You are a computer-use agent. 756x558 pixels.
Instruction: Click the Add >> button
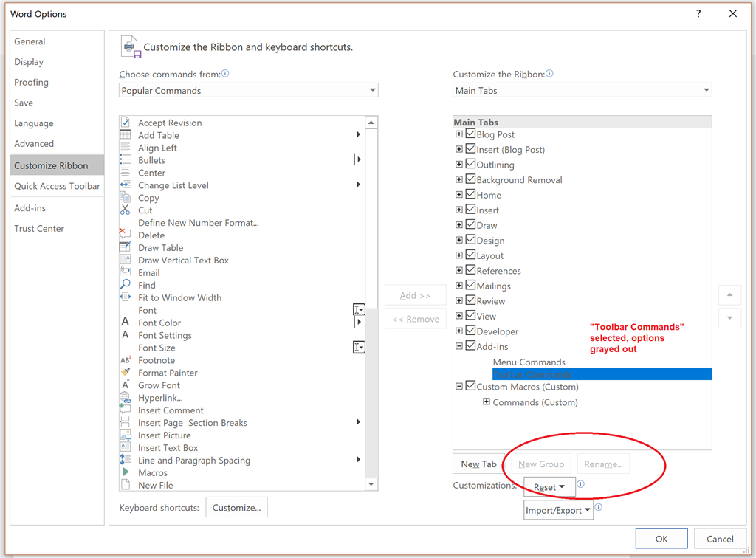click(415, 295)
